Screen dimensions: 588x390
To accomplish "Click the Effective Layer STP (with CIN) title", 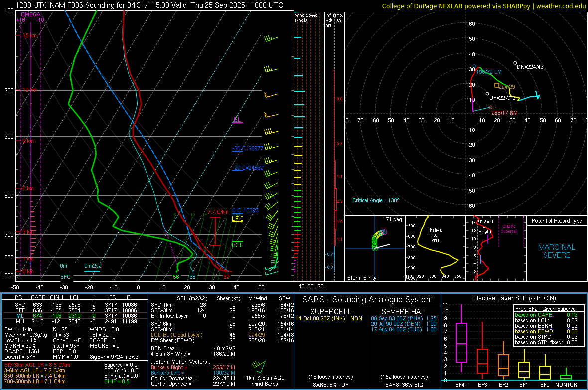I will 513,298.
